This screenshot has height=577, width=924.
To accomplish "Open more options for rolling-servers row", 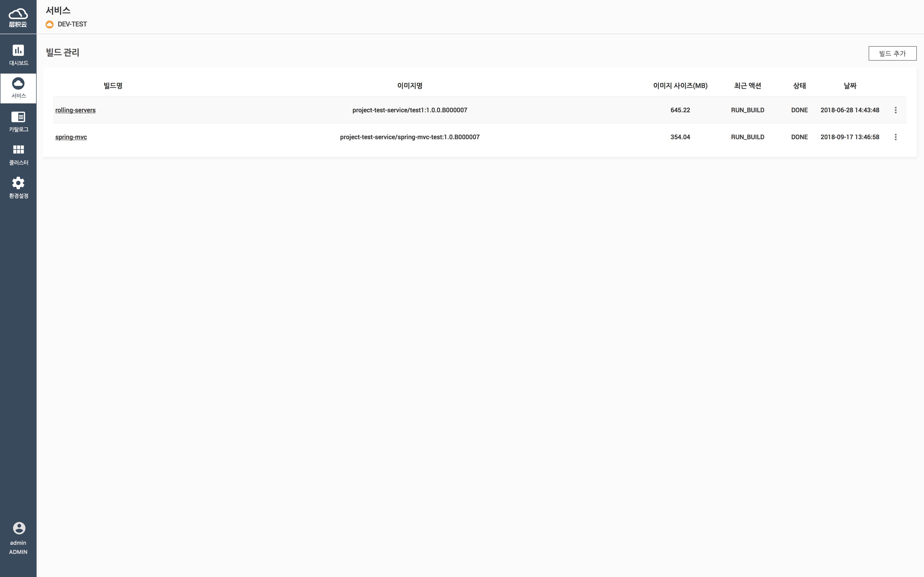I will pos(895,110).
